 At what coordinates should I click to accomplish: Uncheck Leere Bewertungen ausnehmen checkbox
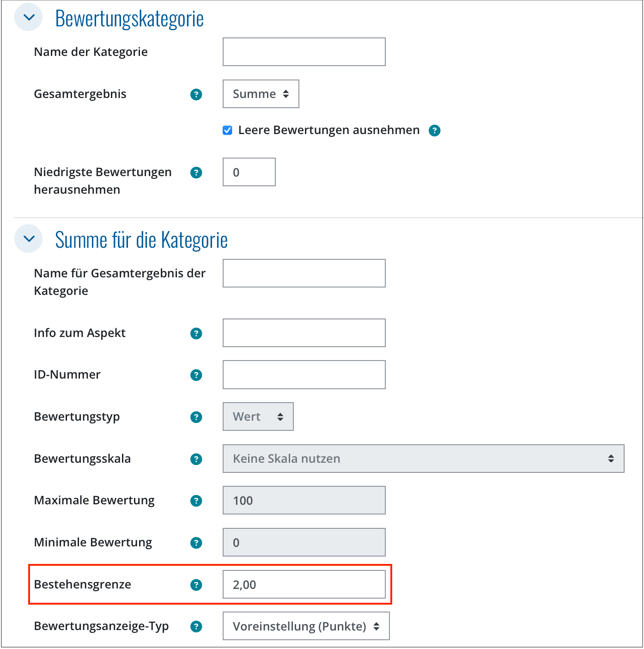(x=227, y=130)
